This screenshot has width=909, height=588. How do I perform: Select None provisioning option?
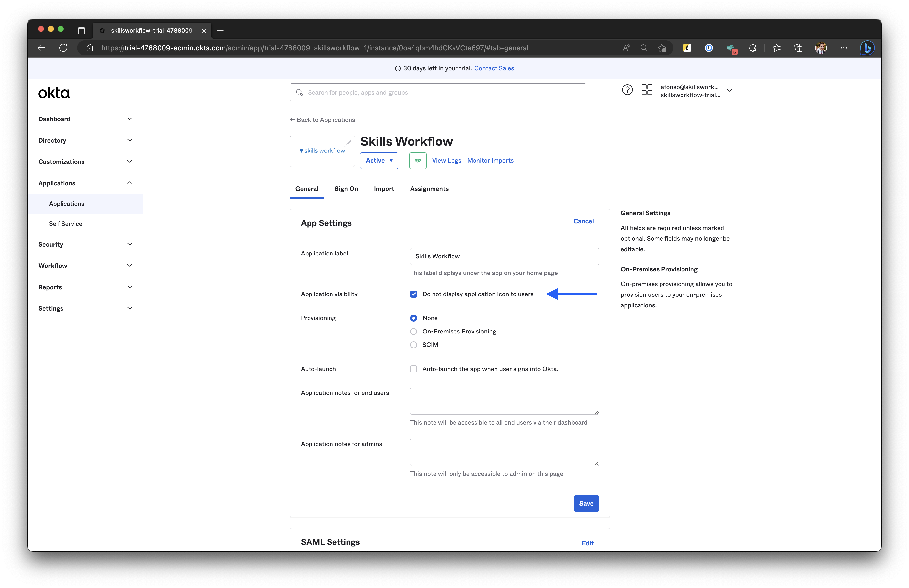pos(414,318)
